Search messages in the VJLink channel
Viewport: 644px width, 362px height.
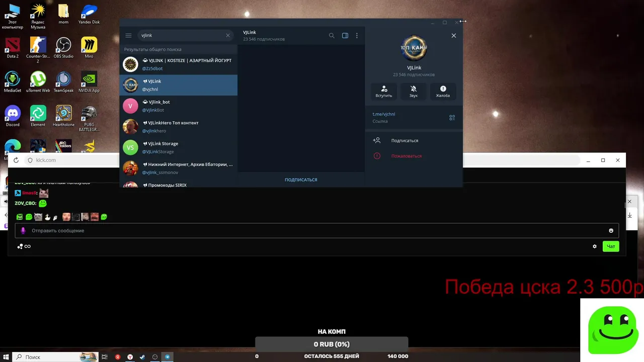332,36
